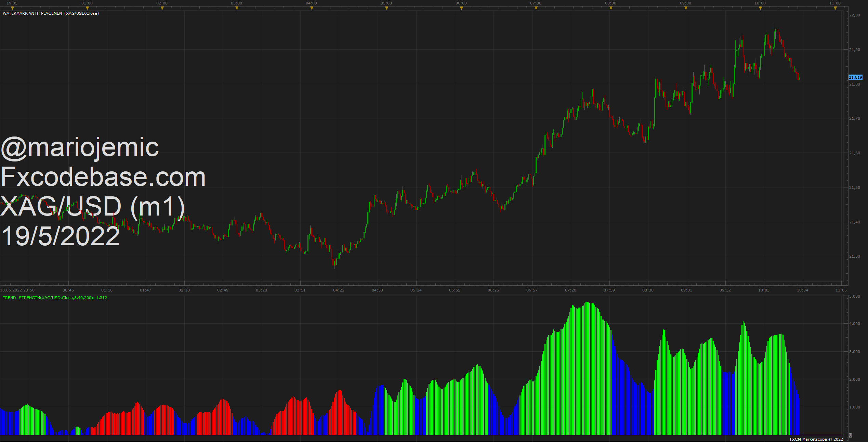This screenshot has width=868, height=442.
Task: Click the 21,40 price axis value
Action: click(x=855, y=222)
